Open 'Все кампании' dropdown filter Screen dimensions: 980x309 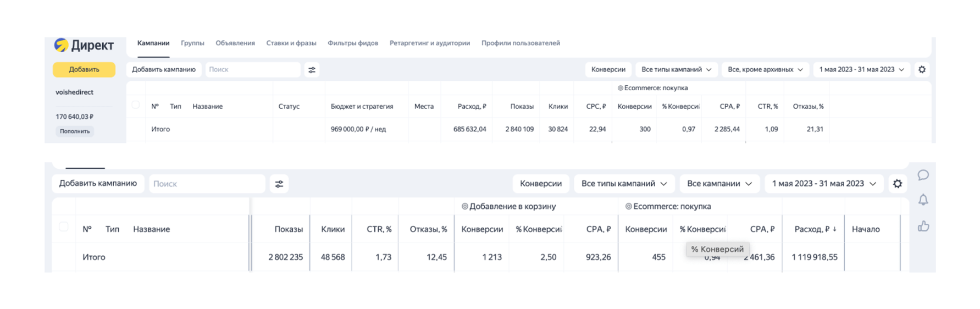click(719, 184)
